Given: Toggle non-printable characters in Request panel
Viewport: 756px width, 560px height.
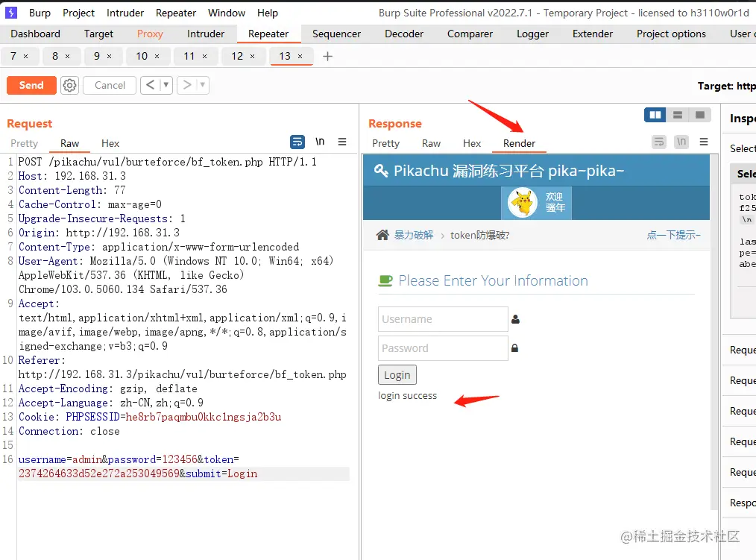Looking at the screenshot, I should [320, 142].
